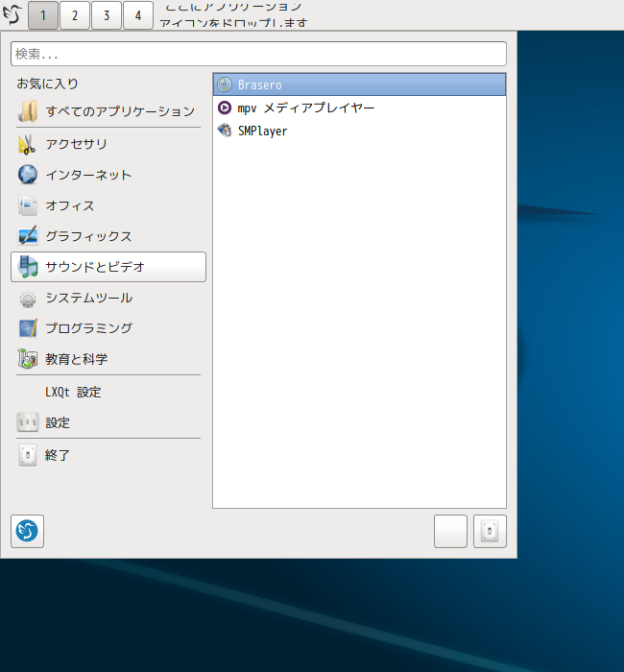The image size is (624, 672).
Task: Click the すべてのアプリケーション folder icon
Action: tap(28, 111)
